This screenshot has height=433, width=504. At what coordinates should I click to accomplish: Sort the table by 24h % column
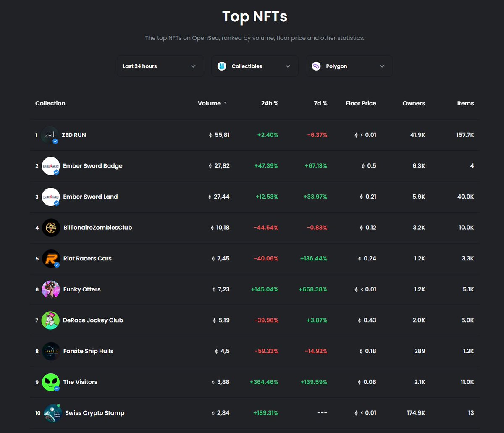(x=269, y=103)
